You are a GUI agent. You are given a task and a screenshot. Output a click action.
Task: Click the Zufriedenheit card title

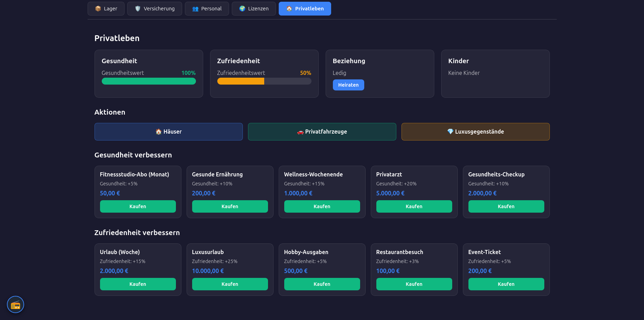click(x=239, y=61)
